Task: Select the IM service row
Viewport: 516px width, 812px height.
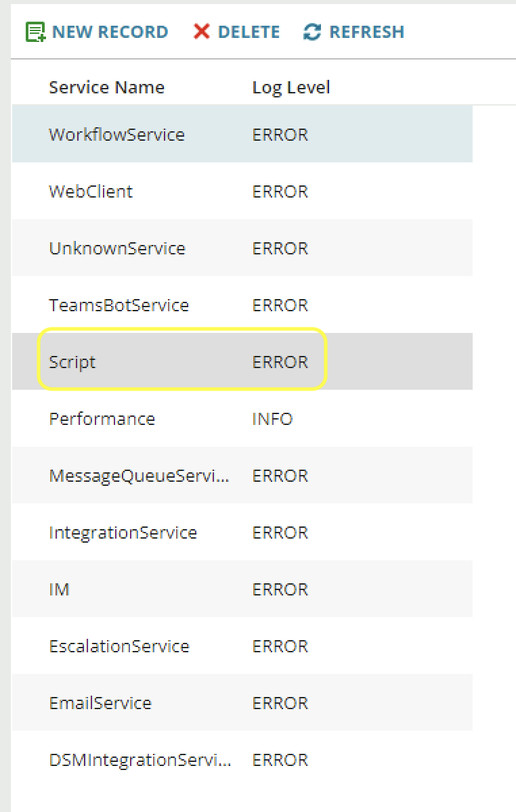Action: pos(242,589)
